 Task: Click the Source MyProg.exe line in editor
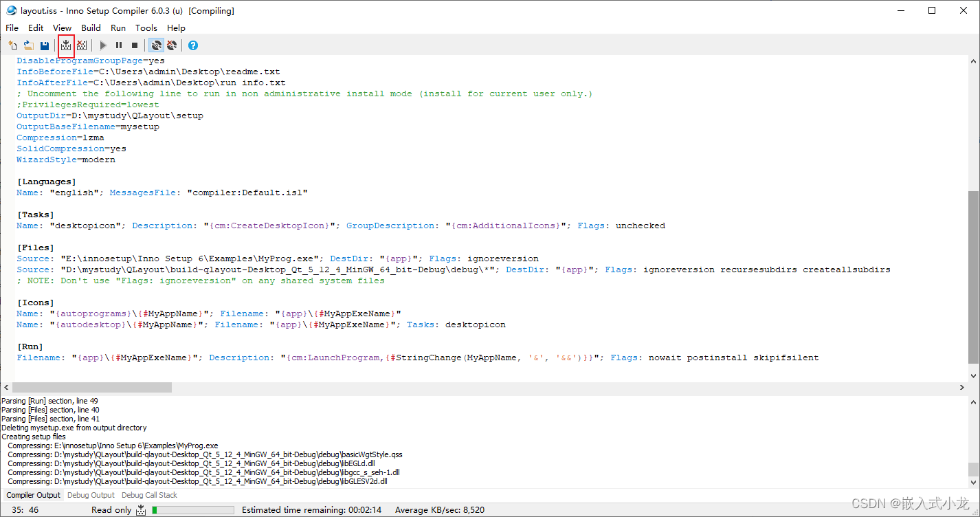(x=278, y=258)
